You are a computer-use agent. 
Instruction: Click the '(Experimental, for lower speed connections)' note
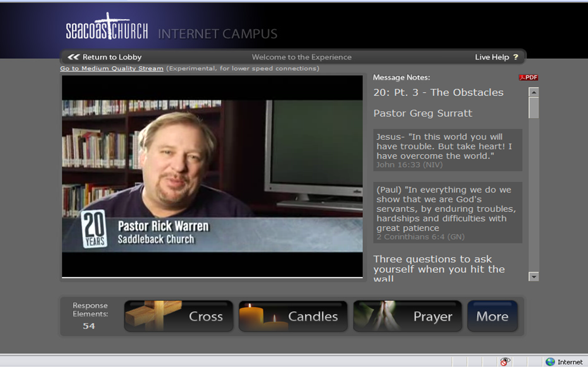[243, 68]
